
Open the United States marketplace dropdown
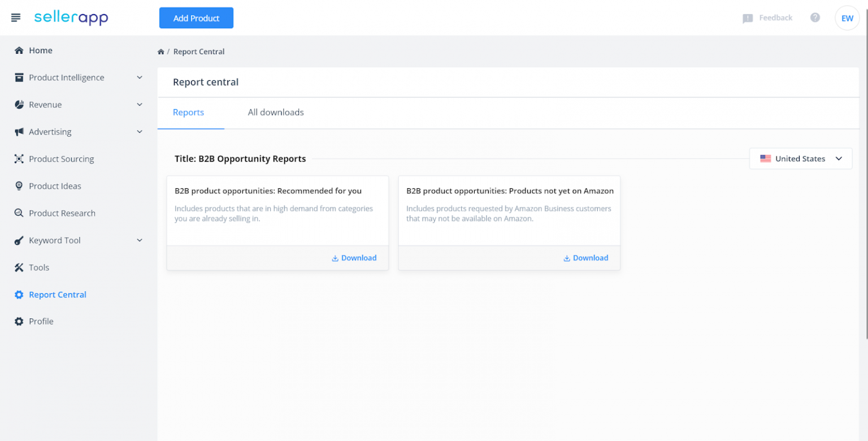coord(800,159)
